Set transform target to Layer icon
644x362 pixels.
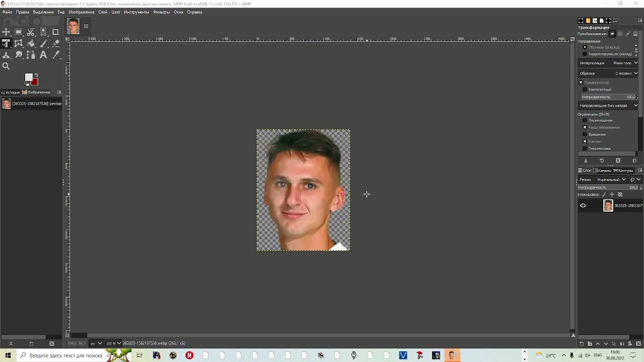pyautogui.click(x=612, y=34)
